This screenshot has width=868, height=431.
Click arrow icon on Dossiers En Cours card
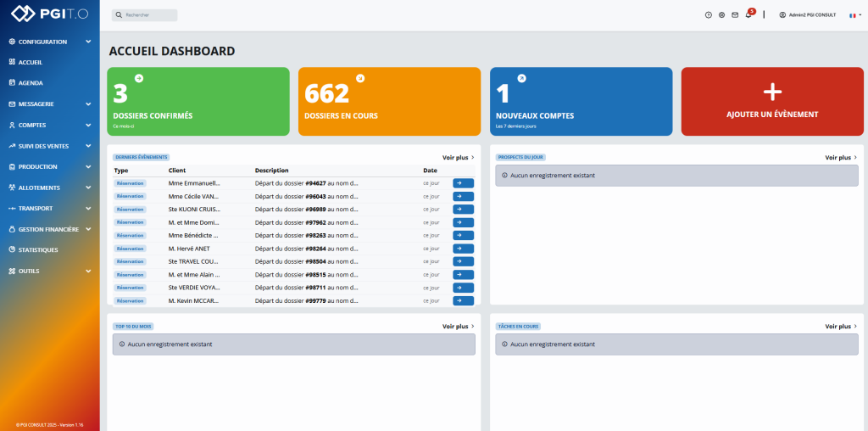click(360, 78)
